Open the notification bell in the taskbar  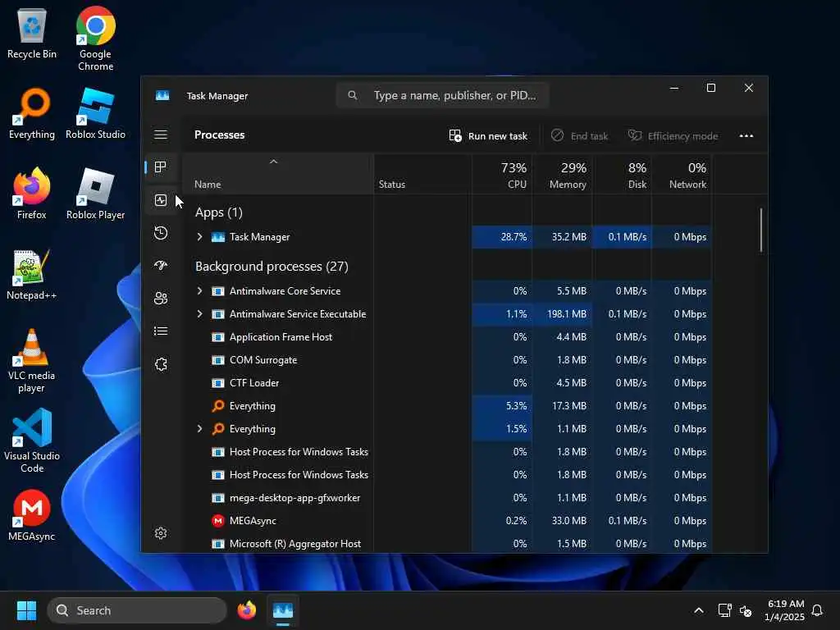tap(818, 610)
